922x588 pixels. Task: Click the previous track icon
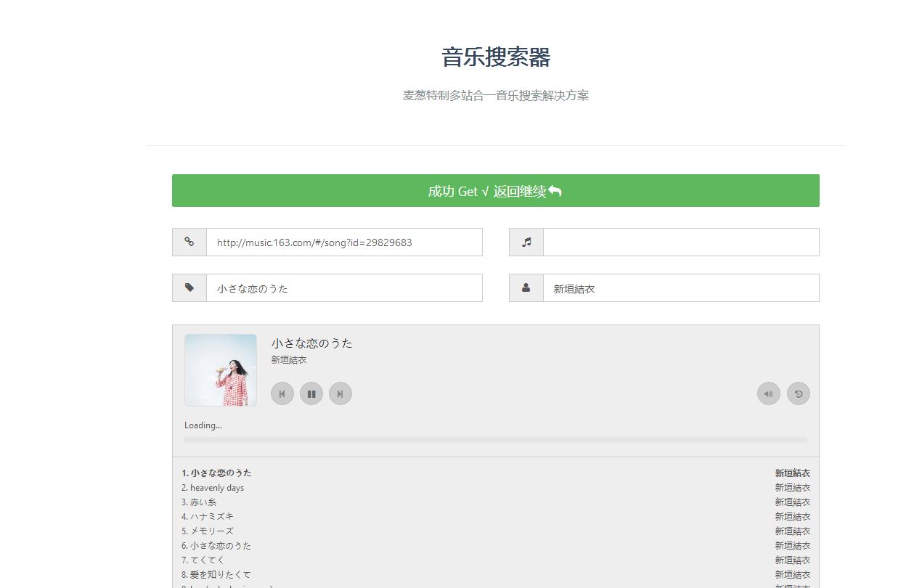tap(282, 393)
